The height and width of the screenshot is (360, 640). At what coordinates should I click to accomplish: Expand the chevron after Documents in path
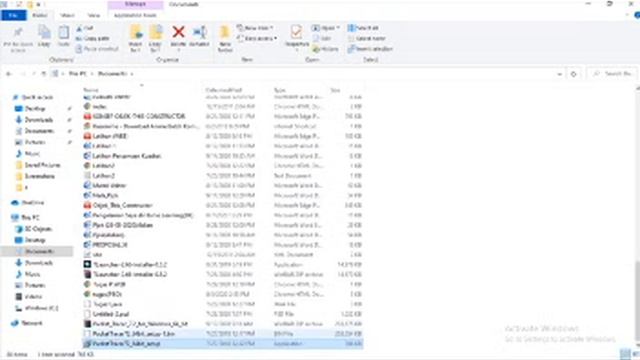click(x=132, y=74)
